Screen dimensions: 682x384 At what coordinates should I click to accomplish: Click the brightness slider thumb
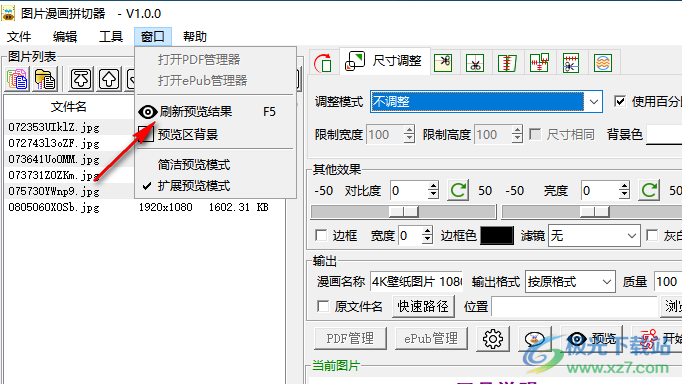[x=595, y=212]
